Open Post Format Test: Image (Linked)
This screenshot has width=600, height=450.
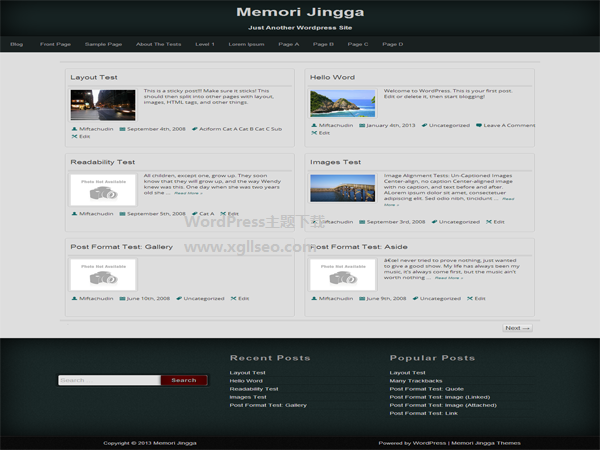(x=440, y=397)
